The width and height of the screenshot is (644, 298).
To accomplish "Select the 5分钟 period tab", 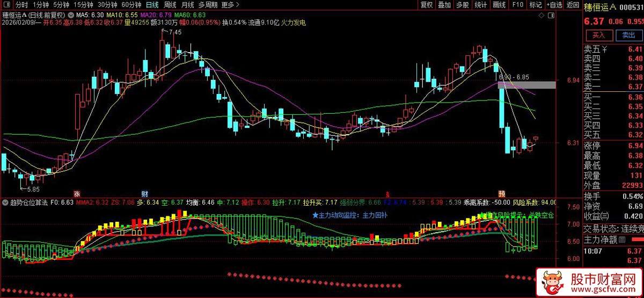I will (x=61, y=5).
